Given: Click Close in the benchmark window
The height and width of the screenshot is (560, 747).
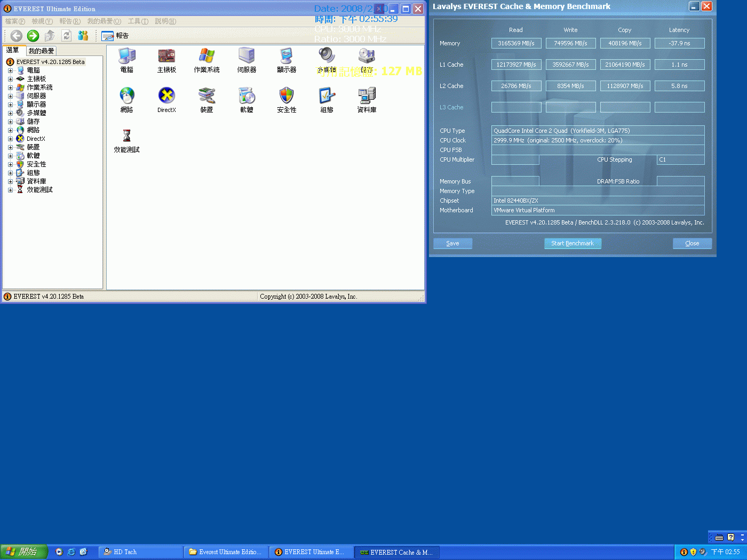Looking at the screenshot, I should [692, 243].
